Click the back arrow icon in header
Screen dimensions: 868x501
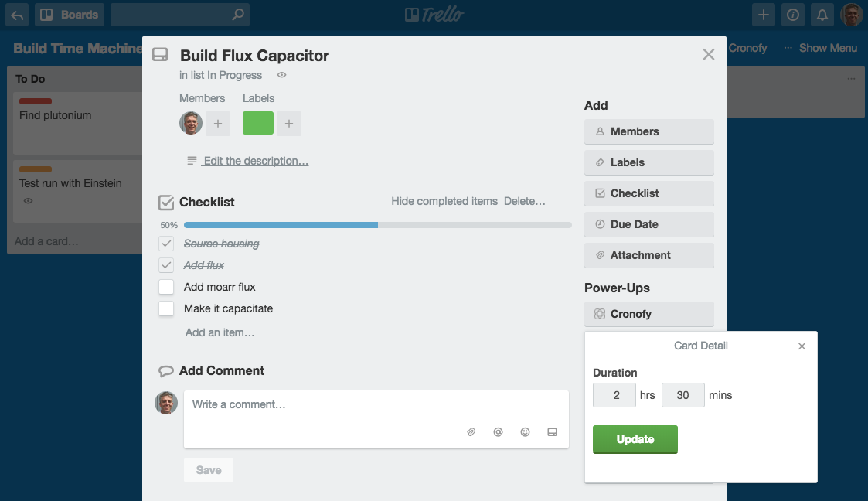(x=17, y=15)
